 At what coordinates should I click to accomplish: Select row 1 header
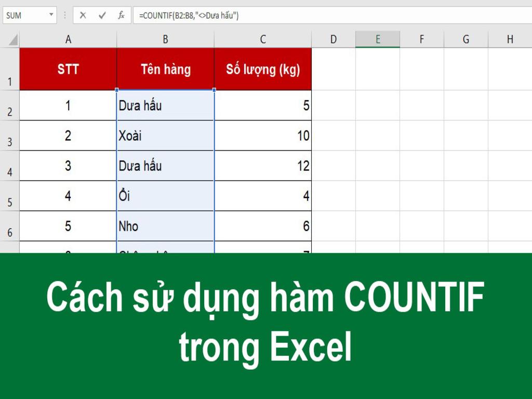(10, 69)
